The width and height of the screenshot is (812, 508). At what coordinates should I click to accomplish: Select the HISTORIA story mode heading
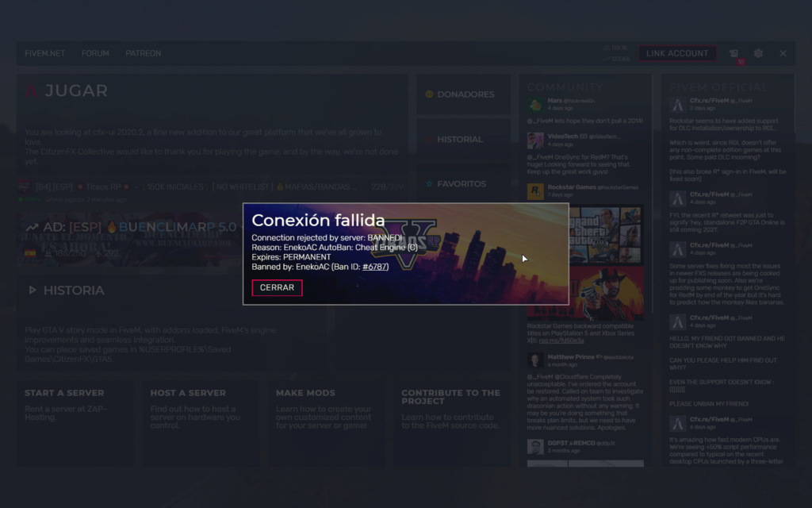[x=74, y=291]
